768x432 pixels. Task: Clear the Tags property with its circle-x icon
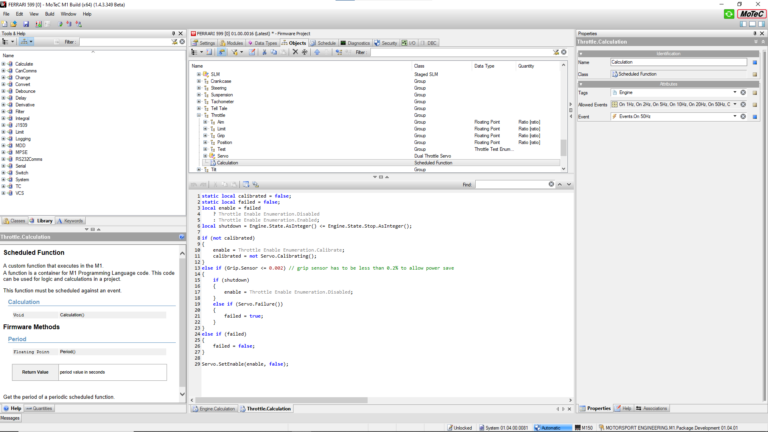[743, 92]
